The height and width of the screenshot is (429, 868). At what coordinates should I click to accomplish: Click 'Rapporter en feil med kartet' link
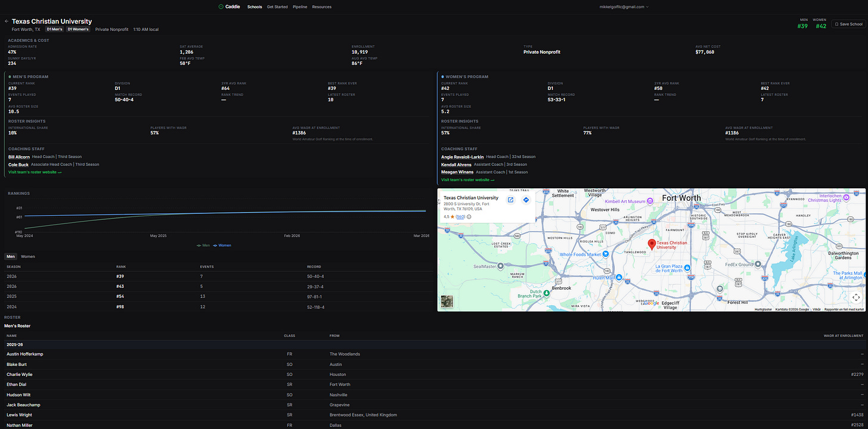point(844,309)
